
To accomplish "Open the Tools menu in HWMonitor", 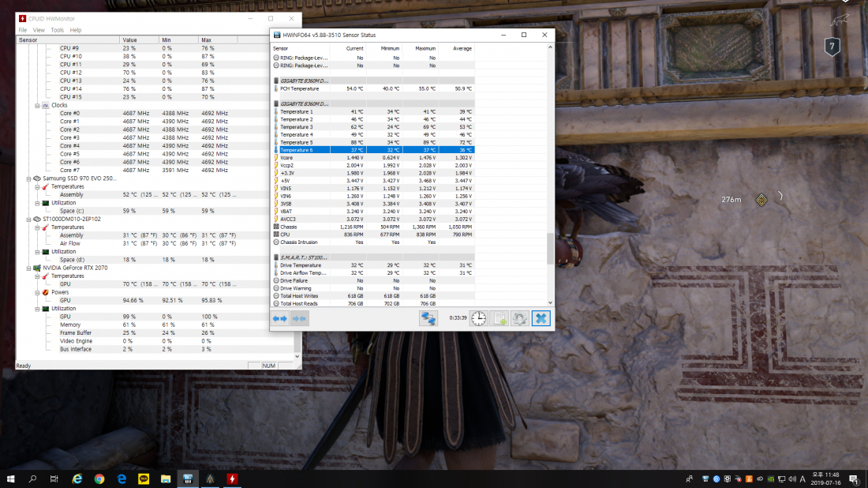I will click(58, 30).
